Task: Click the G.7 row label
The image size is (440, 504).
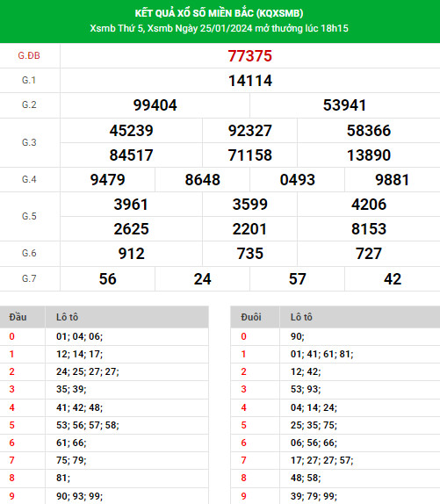Action: (29, 278)
